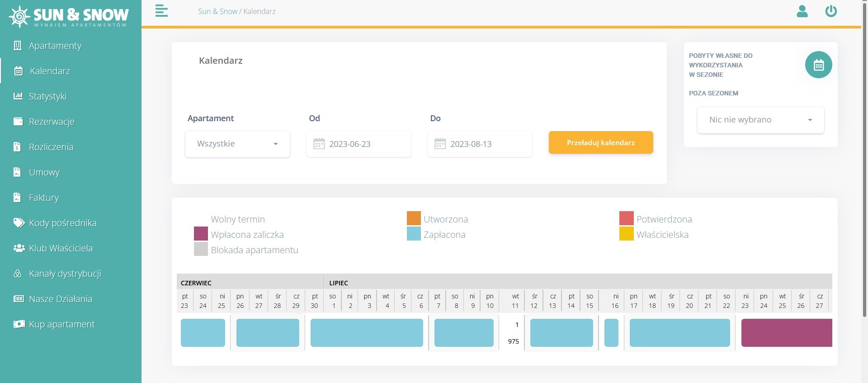The width and height of the screenshot is (868, 383).
Task: Click the teal round calendar icon
Action: click(818, 65)
